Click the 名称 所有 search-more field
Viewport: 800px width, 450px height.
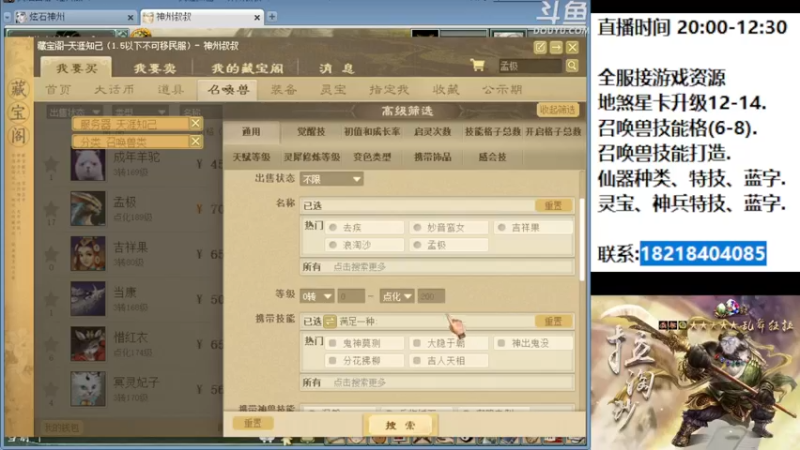[437, 267]
